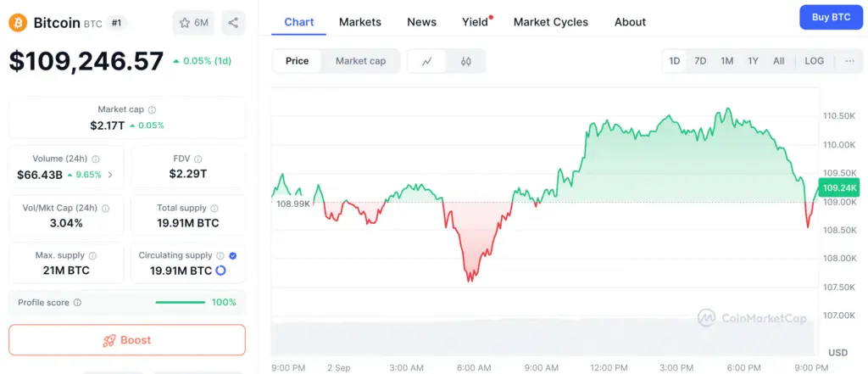Select the Price chart toggle
Image resolution: width=868 pixels, height=374 pixels.
[x=298, y=61]
